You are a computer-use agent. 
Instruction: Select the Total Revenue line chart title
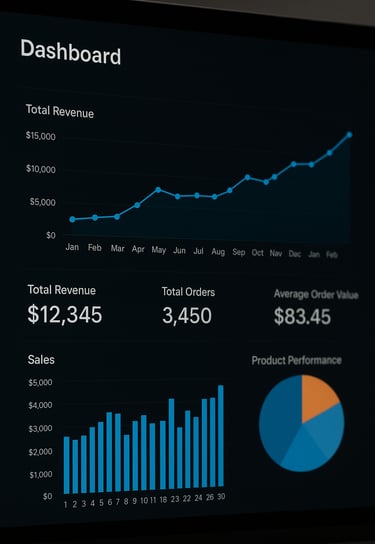coord(60,111)
